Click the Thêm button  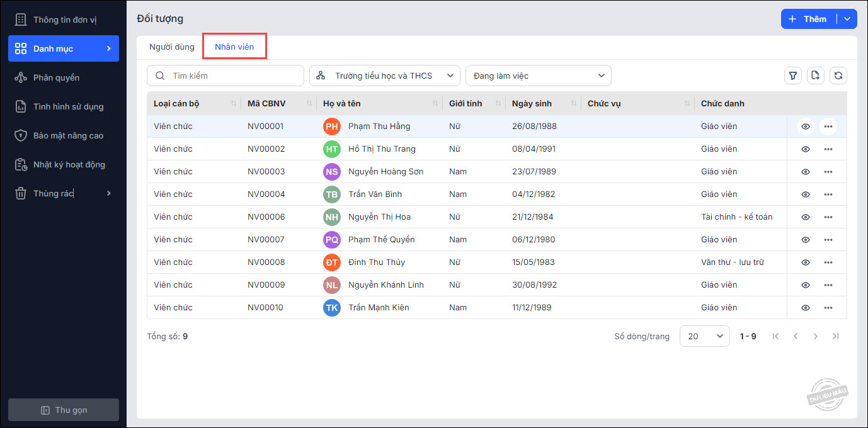(x=809, y=19)
